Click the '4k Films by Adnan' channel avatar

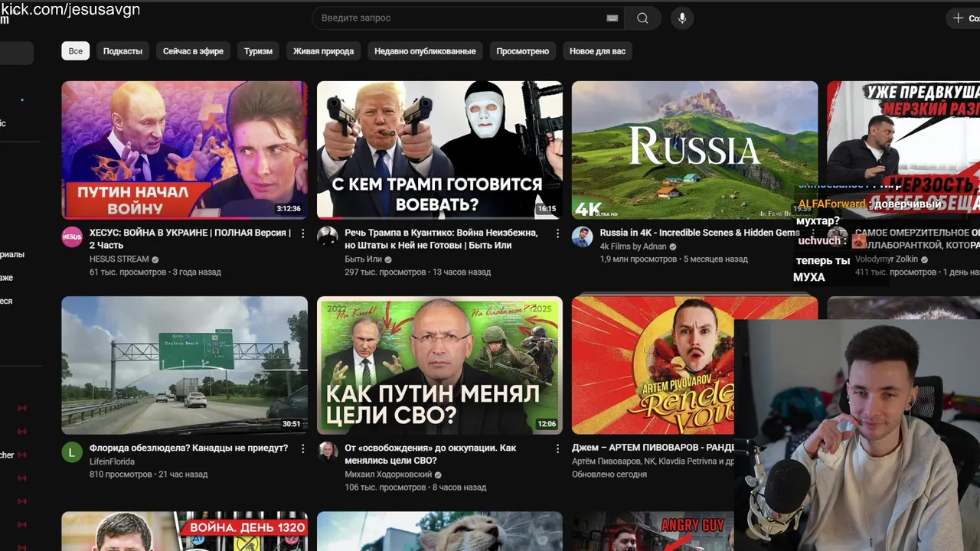click(x=582, y=236)
